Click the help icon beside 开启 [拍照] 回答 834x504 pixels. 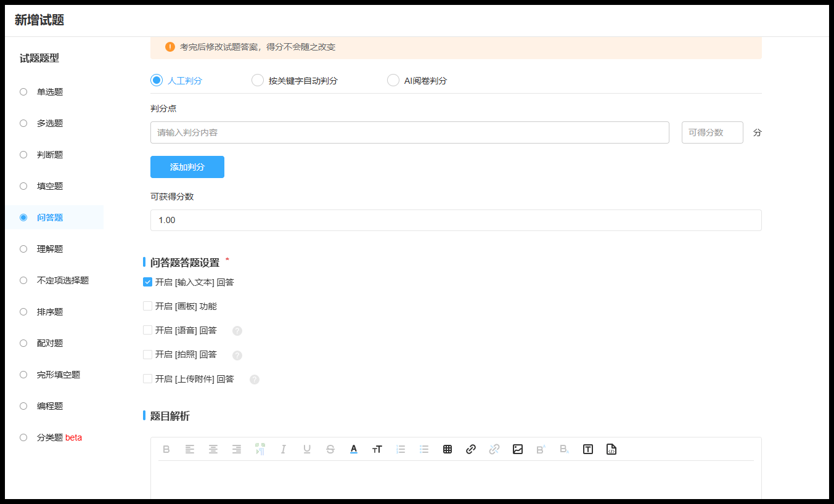click(x=237, y=356)
